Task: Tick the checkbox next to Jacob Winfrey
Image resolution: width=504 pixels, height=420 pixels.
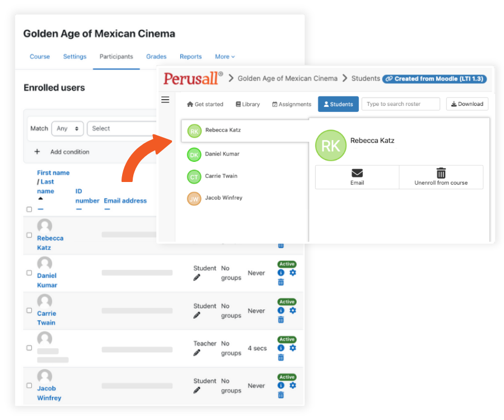Action: (29, 385)
